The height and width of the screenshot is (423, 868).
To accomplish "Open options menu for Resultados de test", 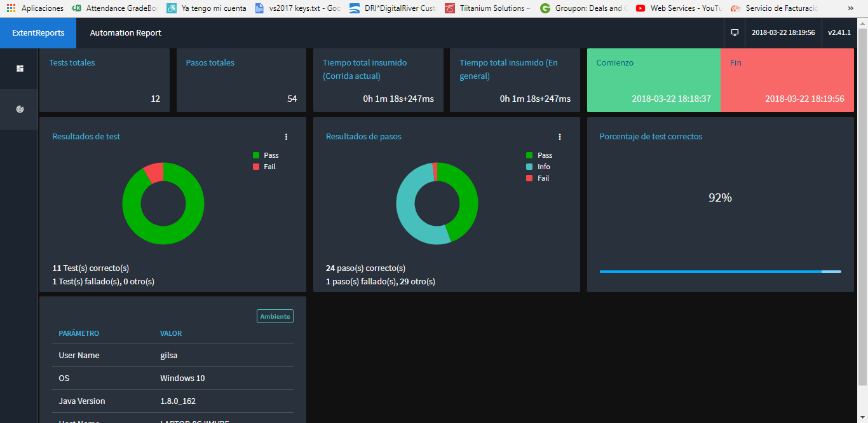I will tap(286, 137).
